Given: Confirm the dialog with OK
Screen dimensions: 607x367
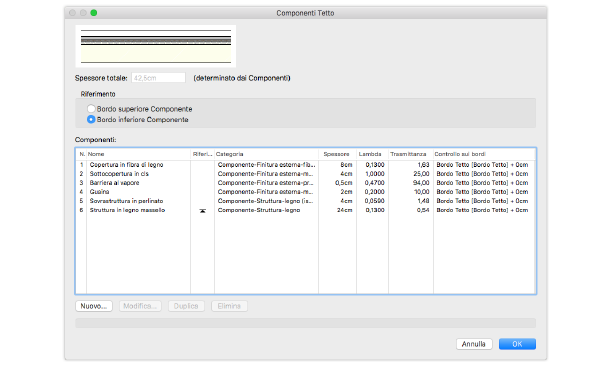Looking at the screenshot, I should click(x=517, y=344).
